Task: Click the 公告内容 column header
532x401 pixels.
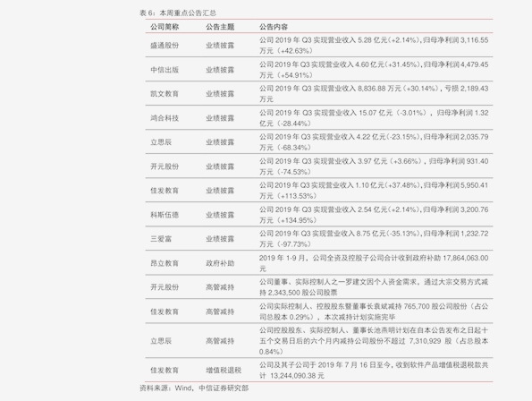Action: point(274,27)
